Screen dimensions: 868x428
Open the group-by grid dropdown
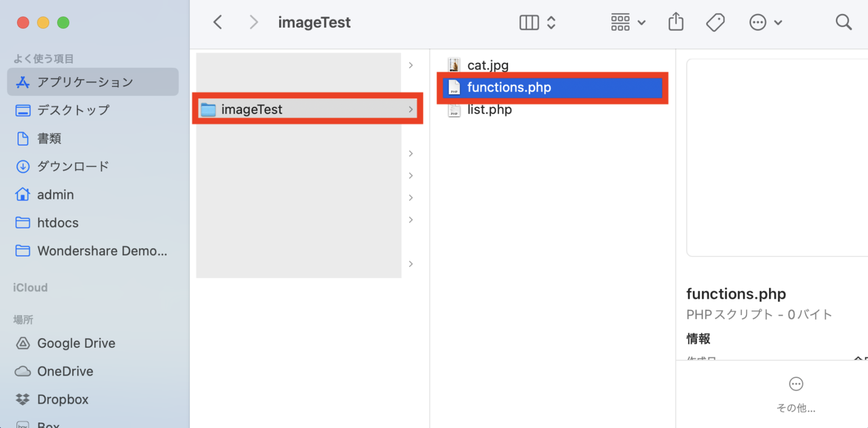(x=628, y=23)
